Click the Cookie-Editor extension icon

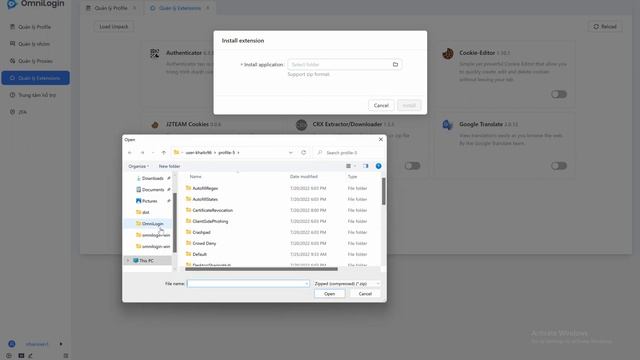[x=448, y=53]
